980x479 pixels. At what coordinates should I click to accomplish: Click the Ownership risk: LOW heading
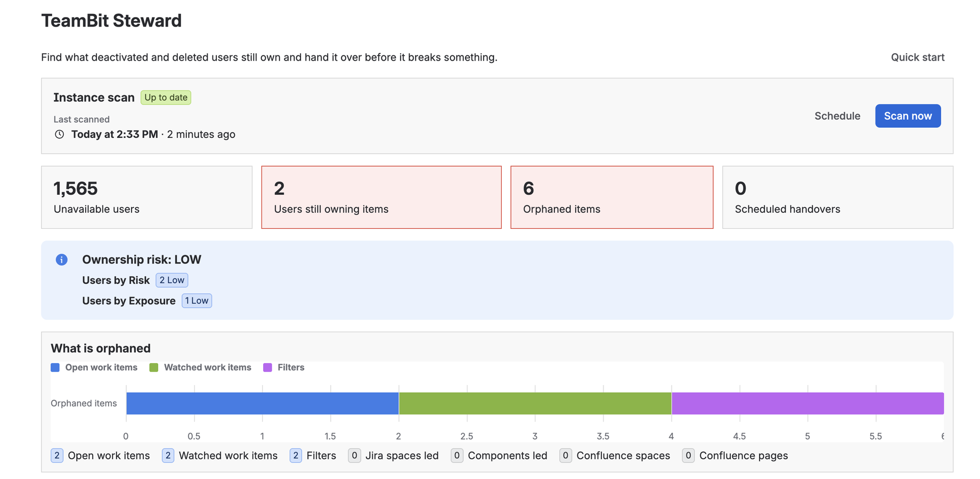pos(142,260)
